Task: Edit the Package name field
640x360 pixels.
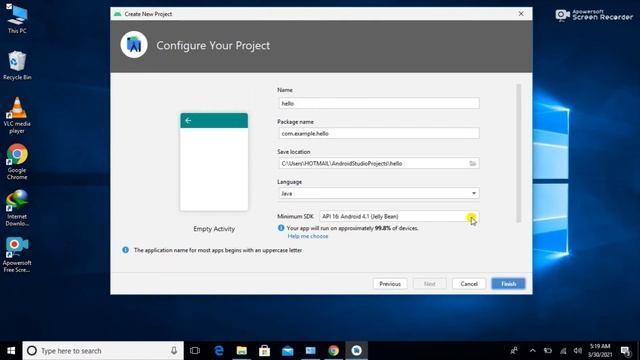Action: [379, 133]
